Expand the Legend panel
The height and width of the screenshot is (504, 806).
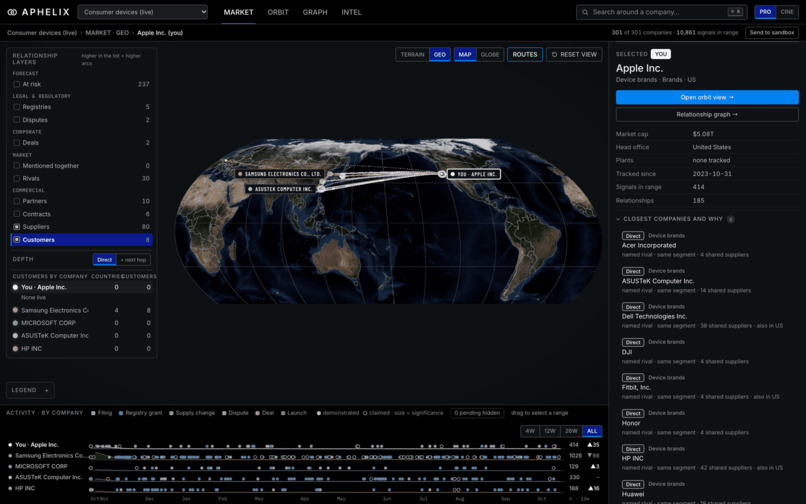point(30,390)
